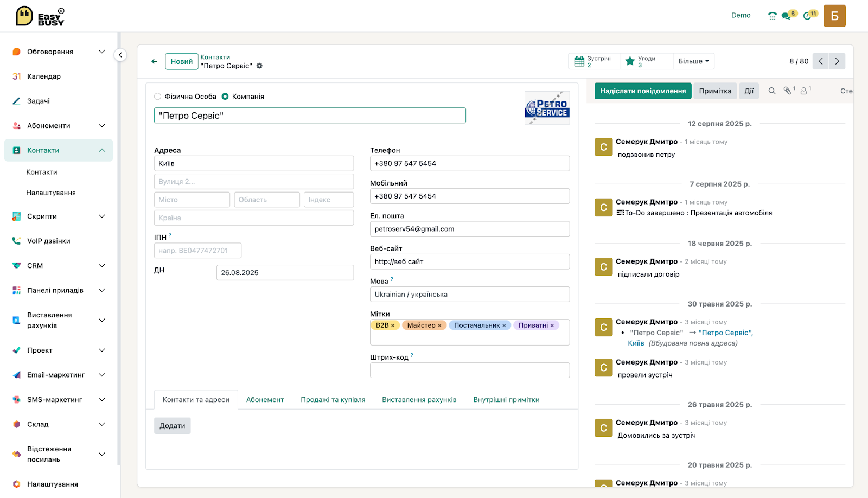Click the Примітка button

(715, 91)
